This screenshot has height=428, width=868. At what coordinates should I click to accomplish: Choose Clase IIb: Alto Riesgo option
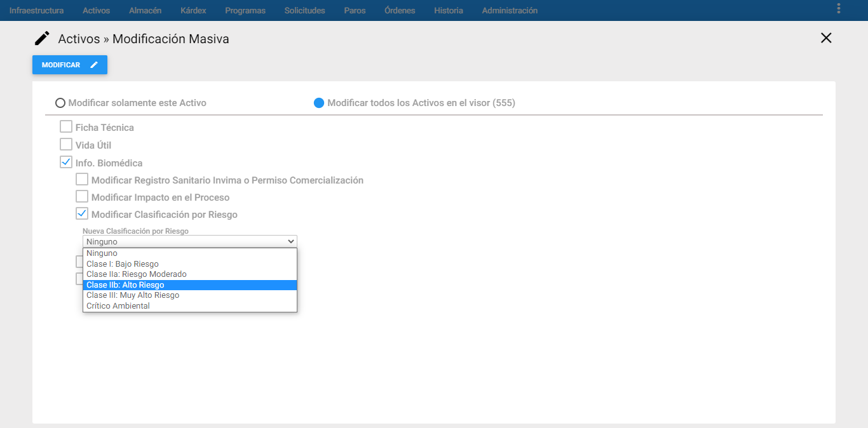coord(189,285)
